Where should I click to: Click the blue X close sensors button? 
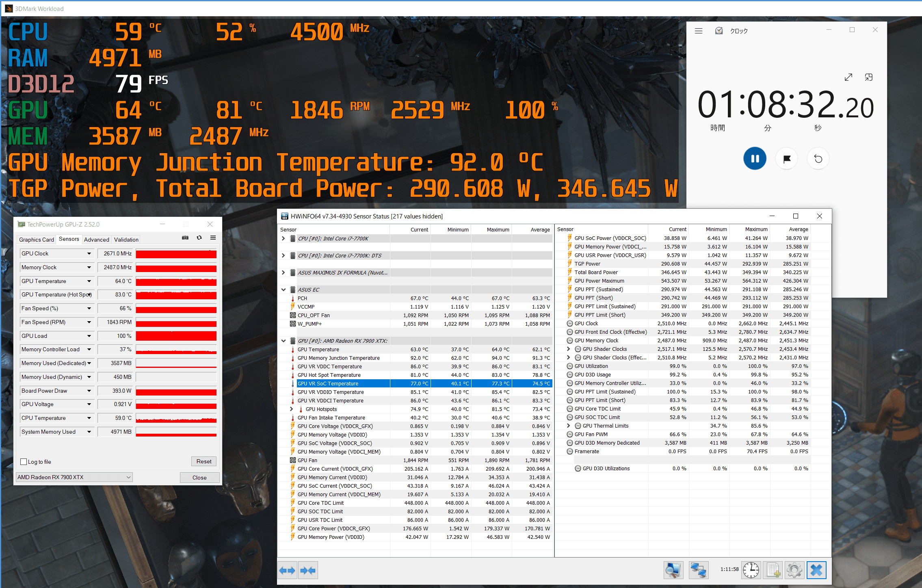(816, 570)
